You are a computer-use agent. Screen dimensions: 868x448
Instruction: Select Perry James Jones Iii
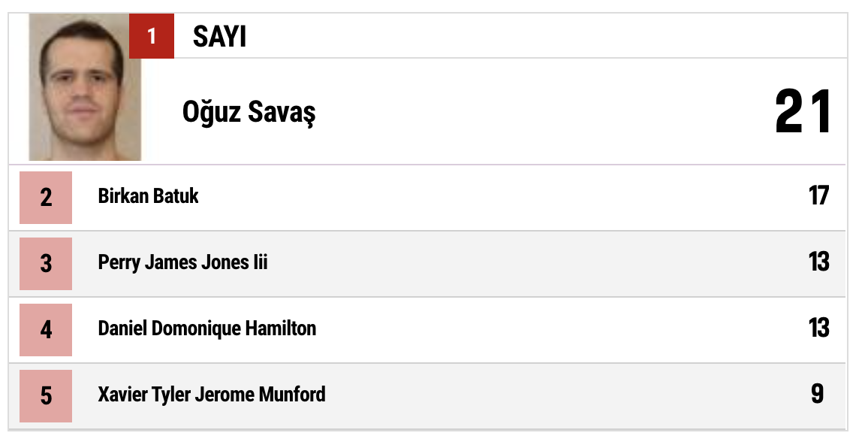point(182,262)
